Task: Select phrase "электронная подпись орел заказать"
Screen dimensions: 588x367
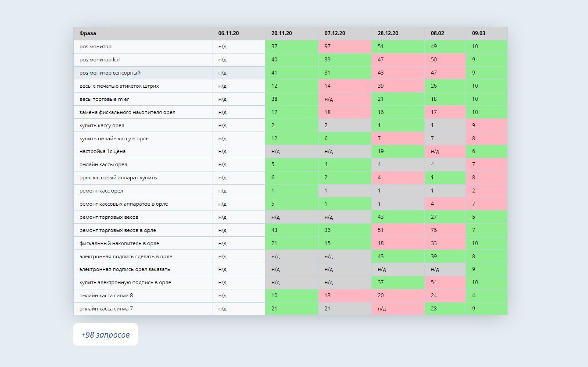Action: point(125,269)
